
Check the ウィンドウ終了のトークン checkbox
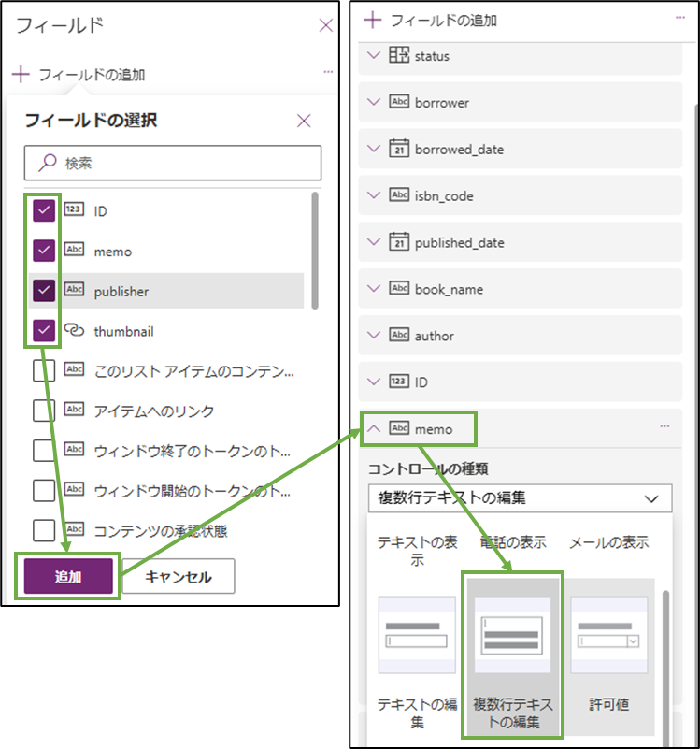click(x=44, y=451)
